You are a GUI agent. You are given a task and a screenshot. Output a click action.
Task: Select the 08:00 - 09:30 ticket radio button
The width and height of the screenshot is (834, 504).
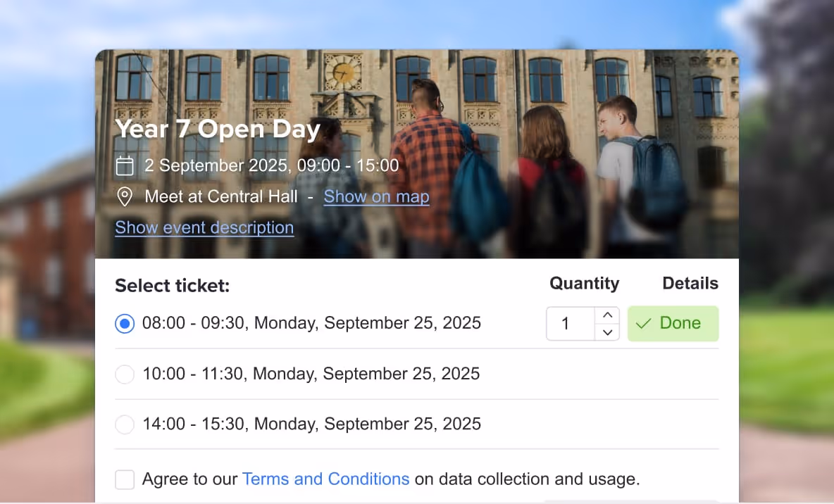click(x=125, y=323)
